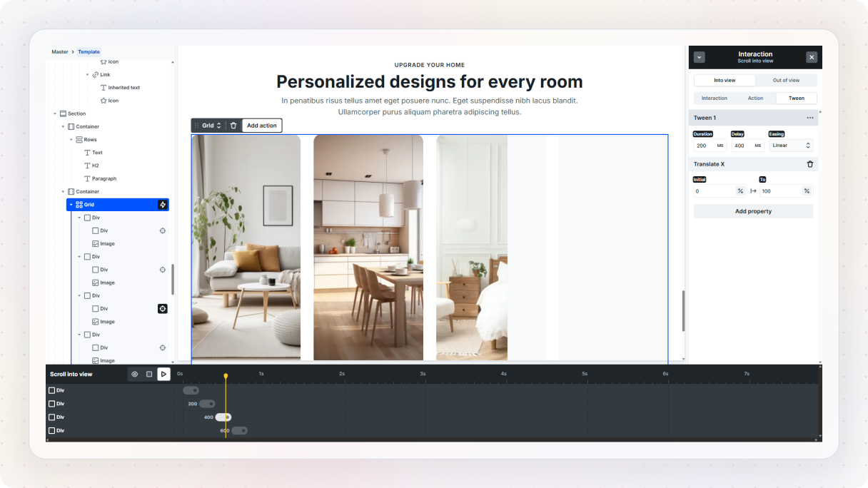Click the arrow icon between Initial and To
Viewport: 868px width, 488px height.
[753, 191]
